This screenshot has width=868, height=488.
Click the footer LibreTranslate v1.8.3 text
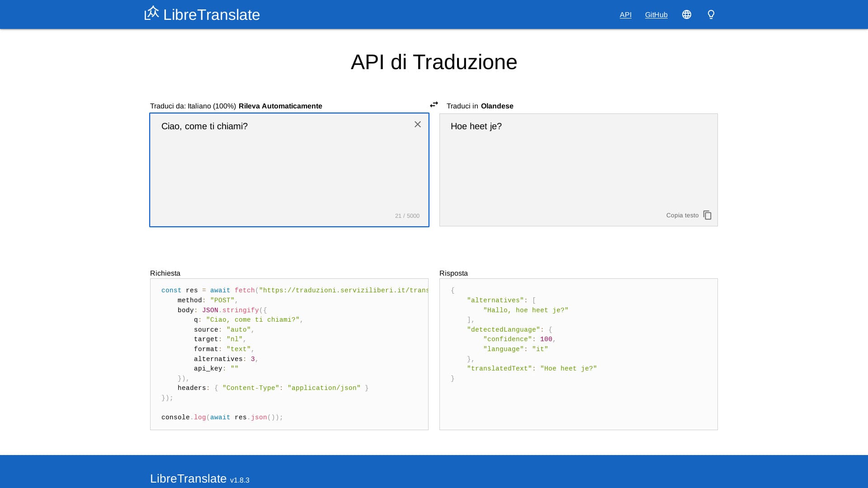pyautogui.click(x=199, y=479)
